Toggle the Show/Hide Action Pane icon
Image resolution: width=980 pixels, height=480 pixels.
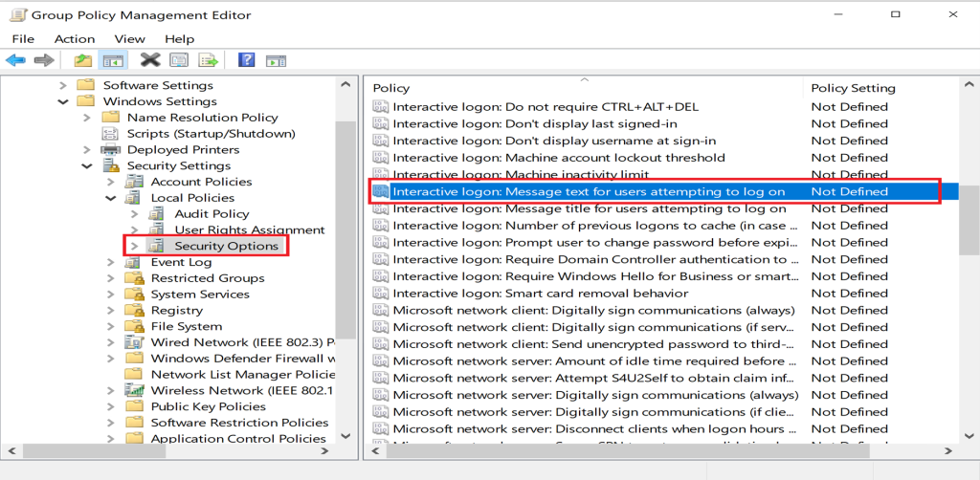[277, 60]
